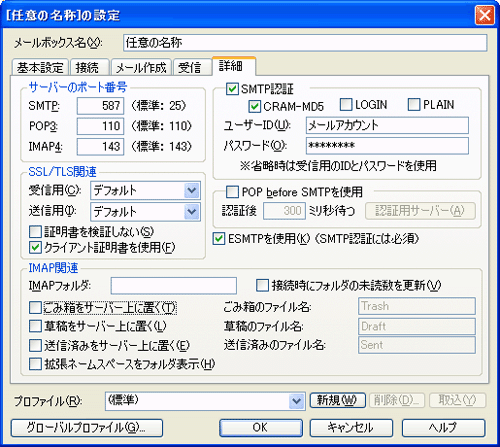This screenshot has width=500, height=447.
Task: Enable the LOGIN authentication checkbox
Action: [346, 105]
